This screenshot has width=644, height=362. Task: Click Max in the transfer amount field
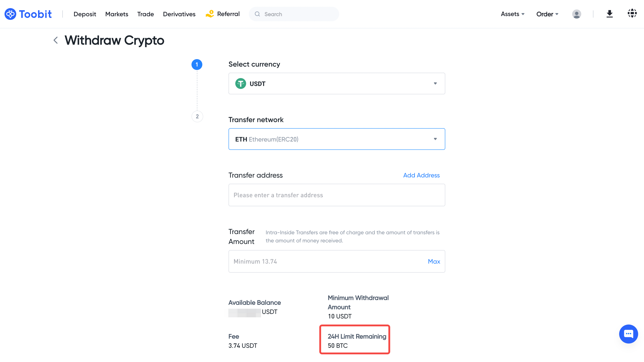coord(434,261)
